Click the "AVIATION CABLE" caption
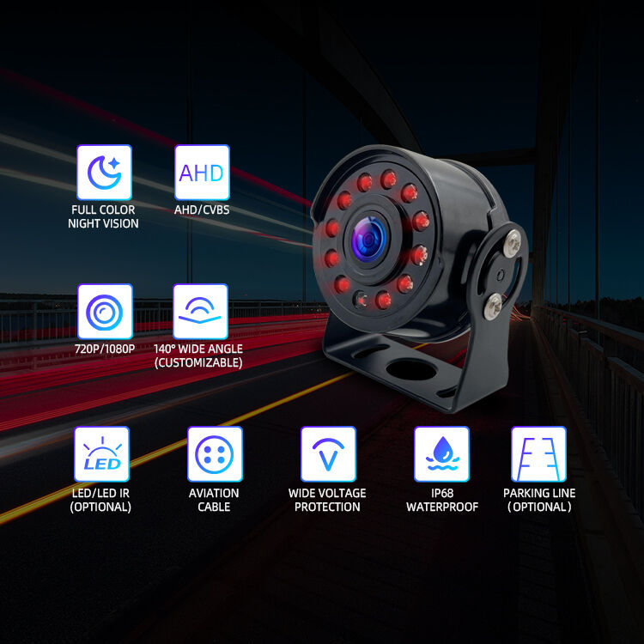Image resolution: width=644 pixels, height=644 pixels. pyautogui.click(x=214, y=500)
